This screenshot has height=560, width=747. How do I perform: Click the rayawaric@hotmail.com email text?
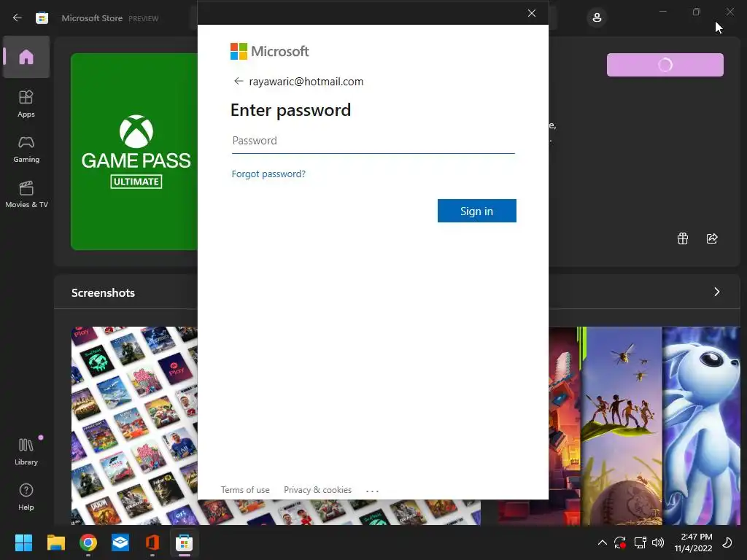coord(306,82)
